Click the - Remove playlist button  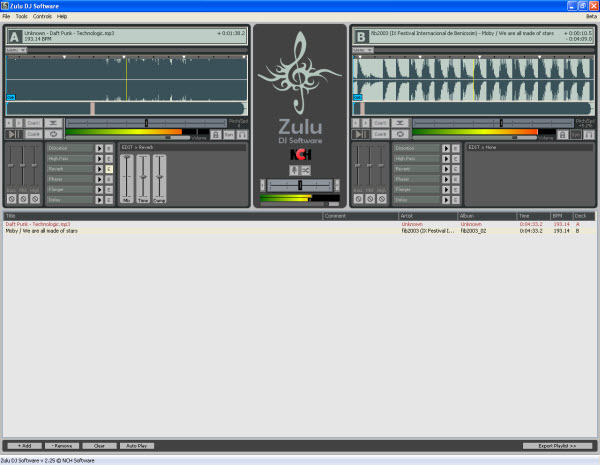[x=62, y=446]
